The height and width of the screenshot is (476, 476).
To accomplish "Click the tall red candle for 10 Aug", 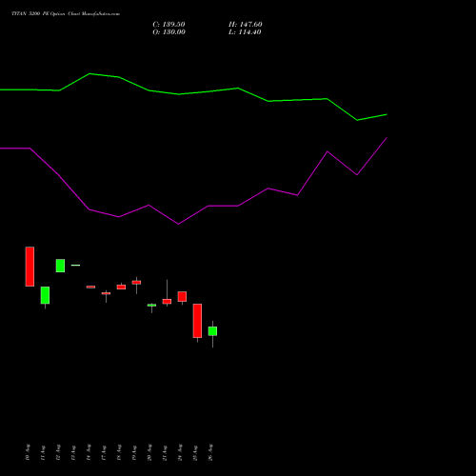I will tap(30, 267).
